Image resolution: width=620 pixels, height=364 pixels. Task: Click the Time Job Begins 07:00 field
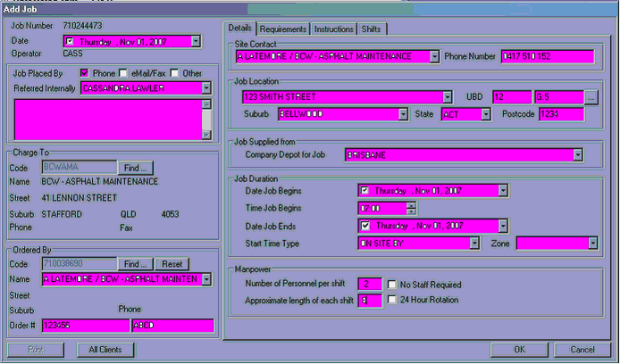pyautogui.click(x=382, y=209)
